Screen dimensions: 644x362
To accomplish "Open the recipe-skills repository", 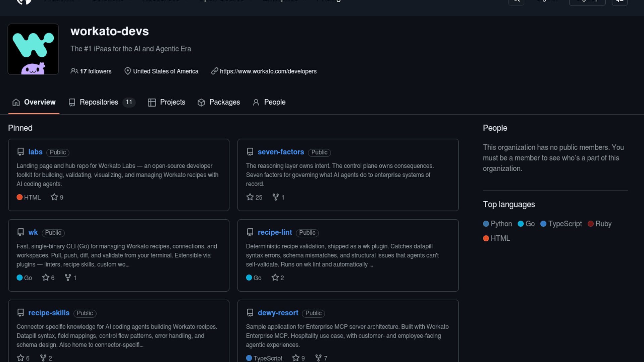I will point(49,313).
